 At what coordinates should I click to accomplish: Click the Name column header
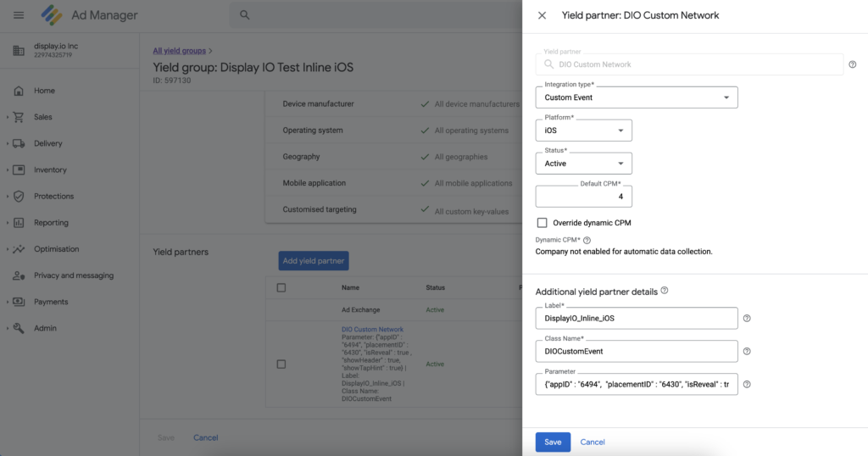coord(350,288)
